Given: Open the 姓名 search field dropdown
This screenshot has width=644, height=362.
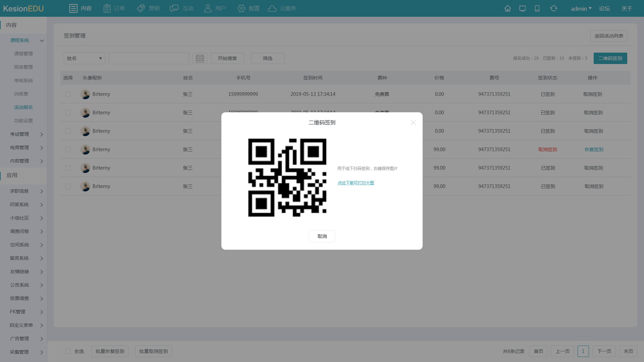Looking at the screenshot, I should click(x=84, y=58).
